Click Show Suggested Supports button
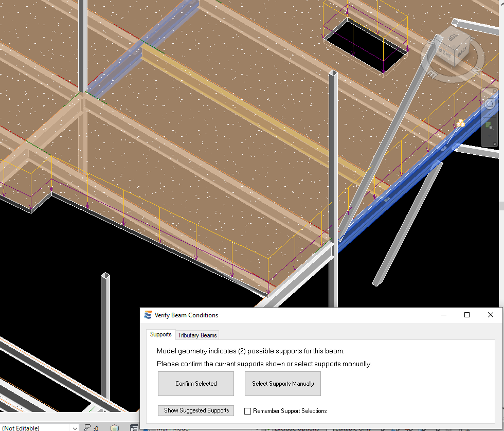The image size is (504, 431). 196,410
